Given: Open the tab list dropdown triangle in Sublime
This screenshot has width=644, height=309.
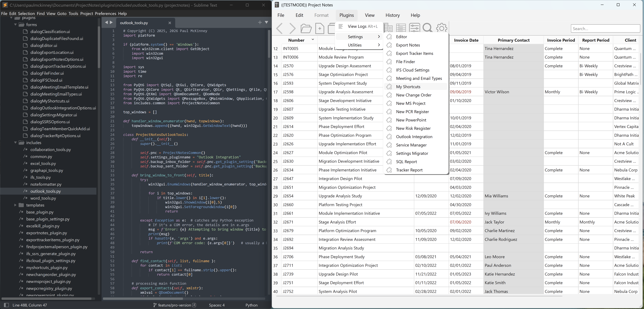Looking at the screenshot, I should [x=266, y=22].
